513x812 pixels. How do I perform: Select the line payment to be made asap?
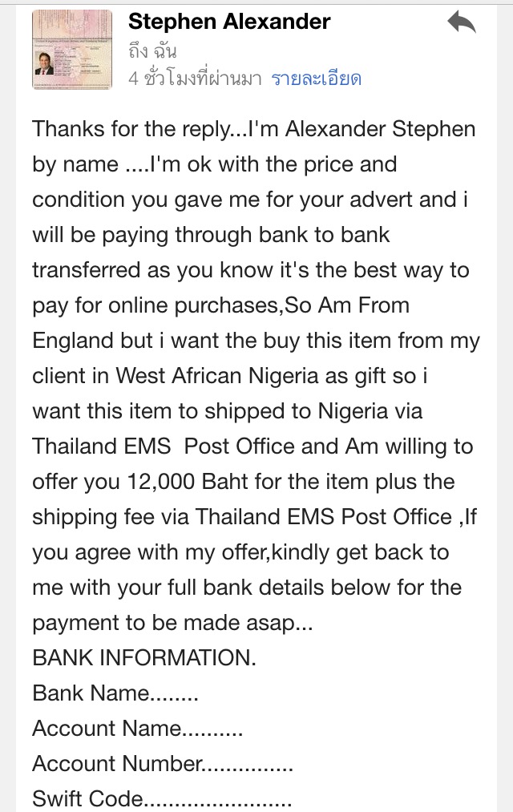[172, 623]
